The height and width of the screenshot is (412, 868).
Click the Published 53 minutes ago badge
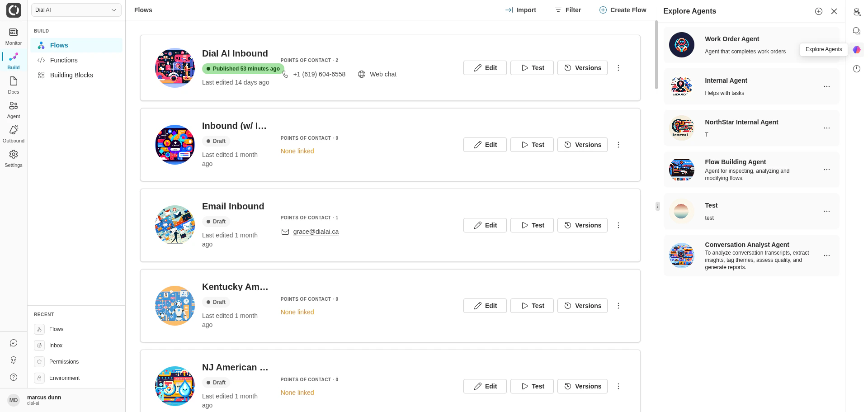pyautogui.click(x=243, y=69)
